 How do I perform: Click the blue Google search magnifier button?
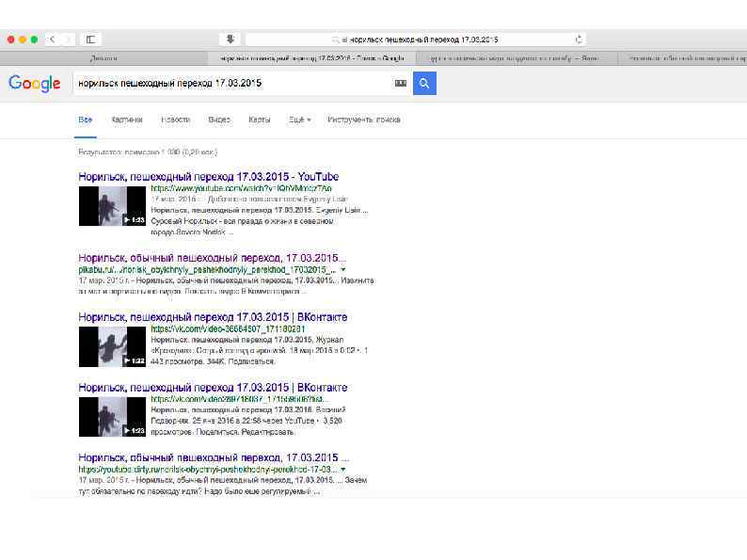tap(424, 84)
